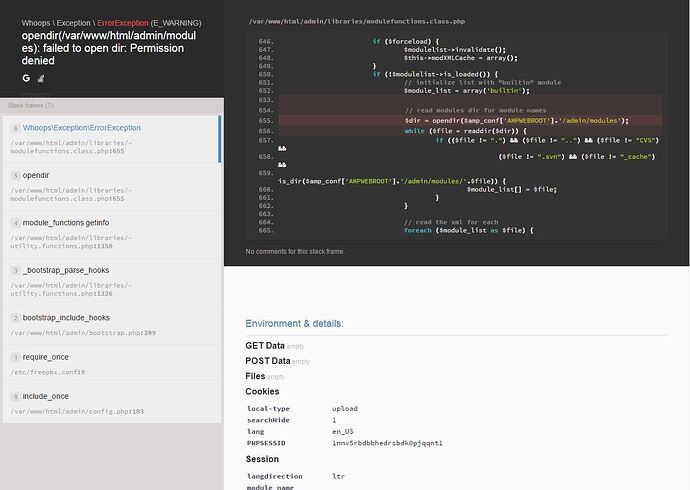Search the error on Google icon
This screenshot has height=490, width=690.
26,78
